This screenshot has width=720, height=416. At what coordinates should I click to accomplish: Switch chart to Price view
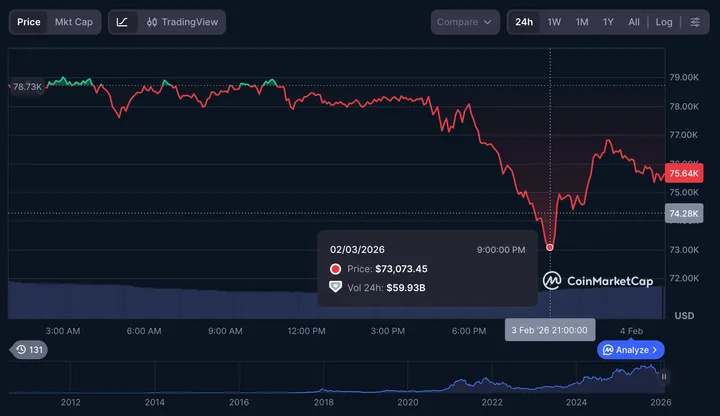29,22
